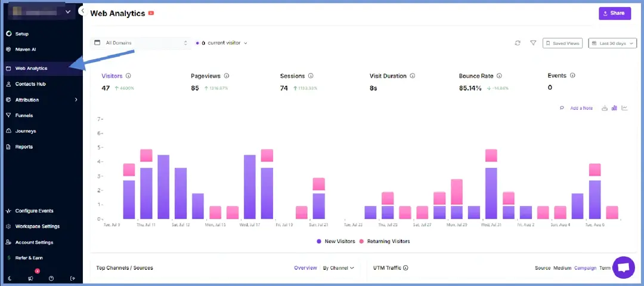
Task: Click the Reports document icon
Action: pos(8,147)
